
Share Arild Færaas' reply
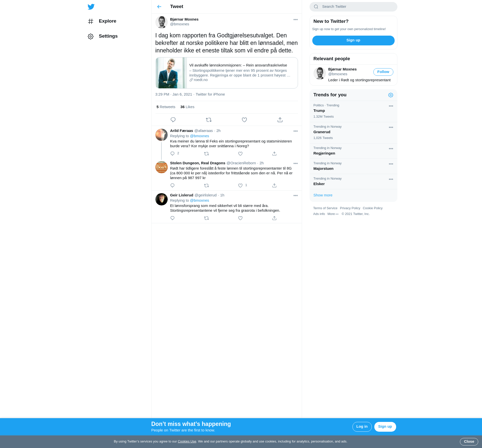(274, 154)
